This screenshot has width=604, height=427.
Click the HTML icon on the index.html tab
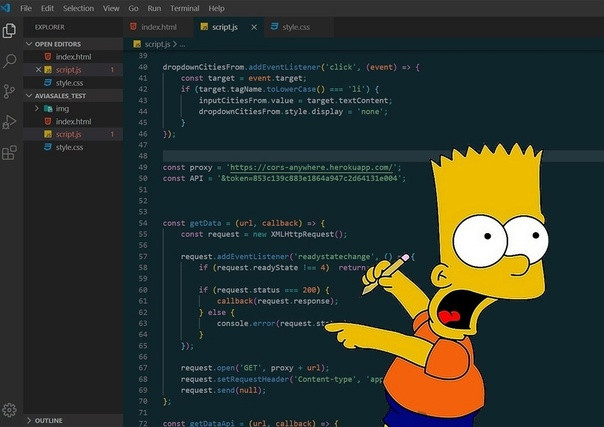[x=133, y=27]
